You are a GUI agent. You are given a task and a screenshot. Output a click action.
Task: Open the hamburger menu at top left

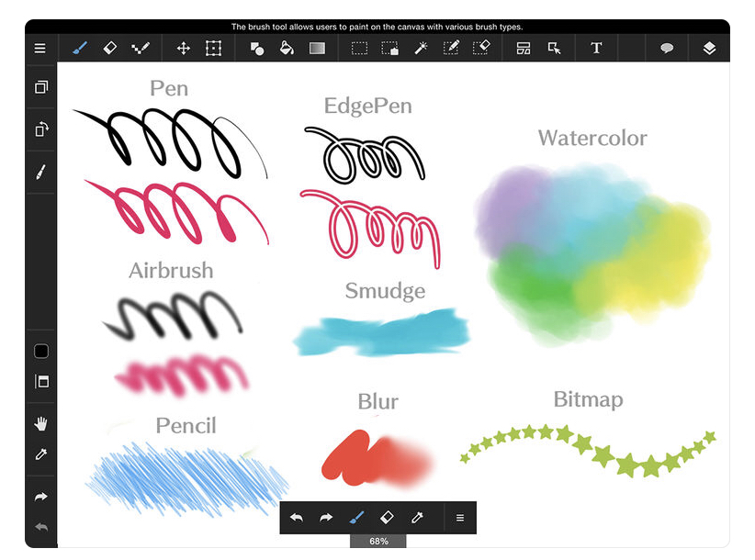[39, 48]
